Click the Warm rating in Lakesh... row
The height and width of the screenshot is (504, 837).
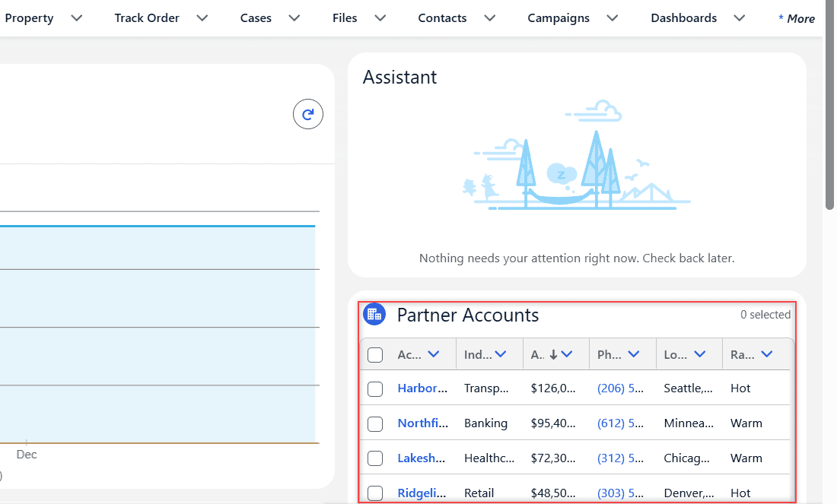746,458
